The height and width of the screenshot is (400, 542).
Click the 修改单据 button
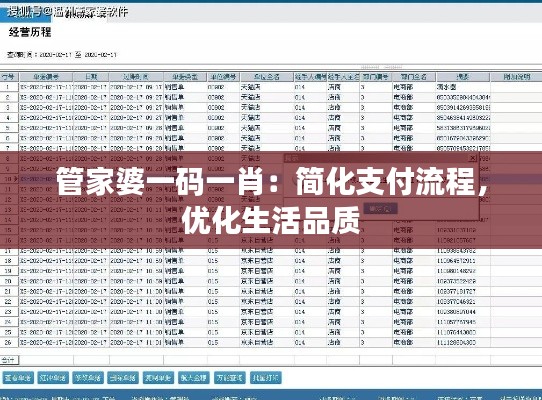click(x=88, y=378)
